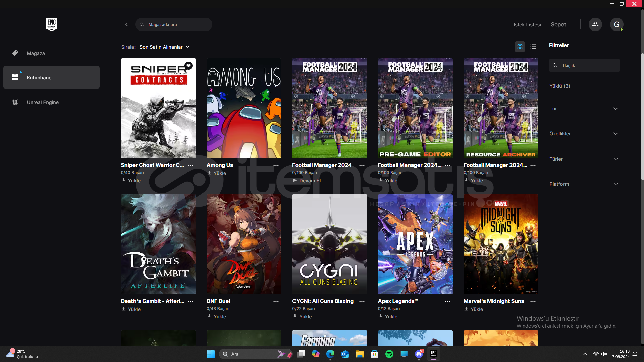Open the weather widget on taskbar
Image resolution: width=644 pixels, height=362 pixels.
pos(22,354)
